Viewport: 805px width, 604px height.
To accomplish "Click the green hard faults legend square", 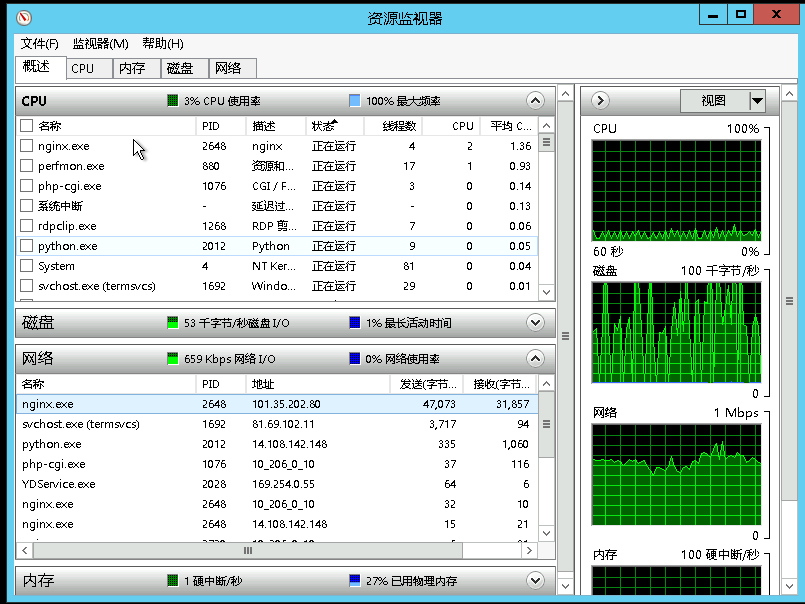I will click(x=172, y=580).
